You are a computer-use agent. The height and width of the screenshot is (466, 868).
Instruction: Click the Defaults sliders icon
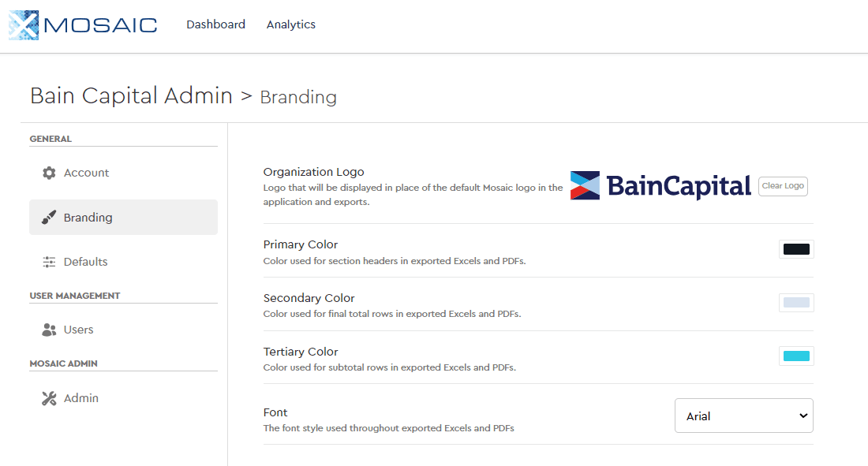pos(49,262)
